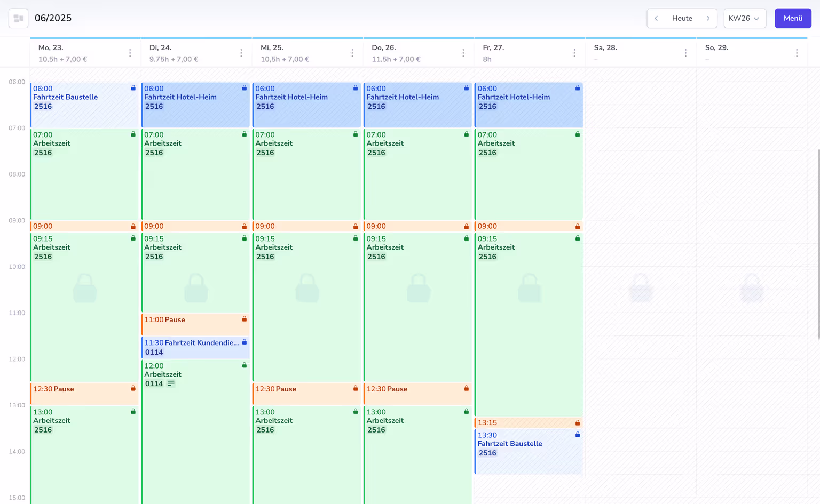
Task: Click Friday 09:00 break entry
Action: pyautogui.click(x=529, y=226)
